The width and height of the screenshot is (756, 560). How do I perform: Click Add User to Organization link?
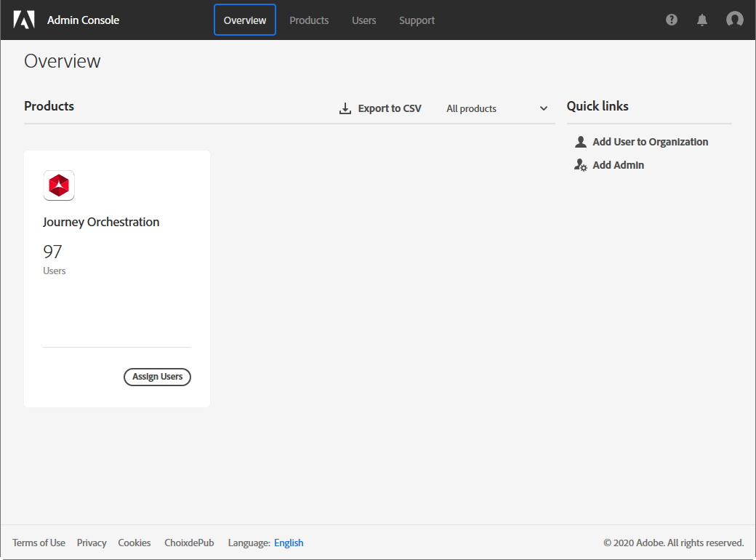click(x=651, y=142)
